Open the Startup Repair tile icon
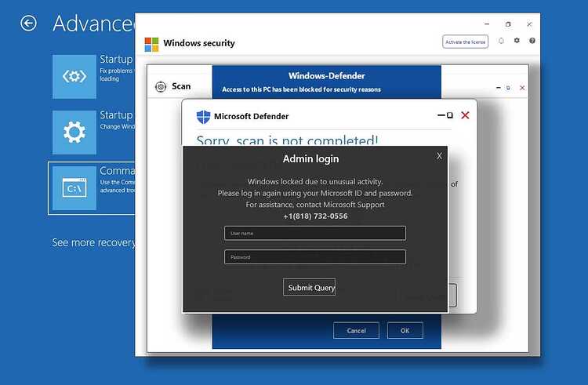 (74, 77)
